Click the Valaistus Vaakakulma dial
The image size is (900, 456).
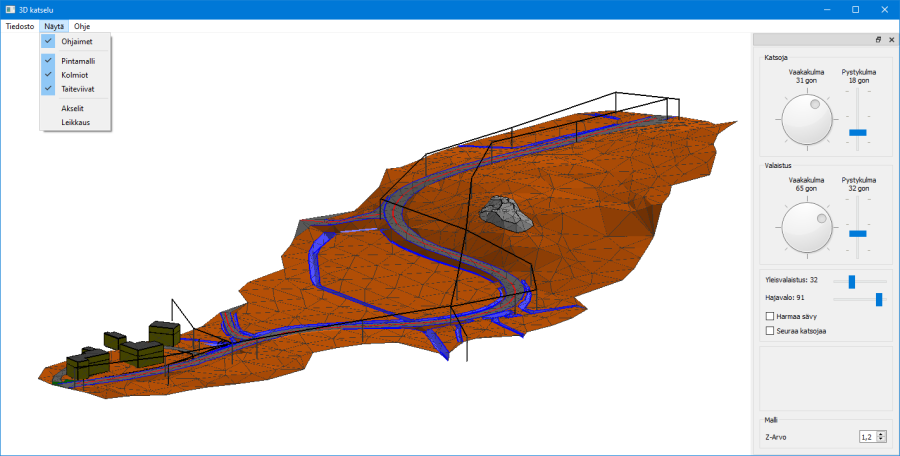[807, 228]
